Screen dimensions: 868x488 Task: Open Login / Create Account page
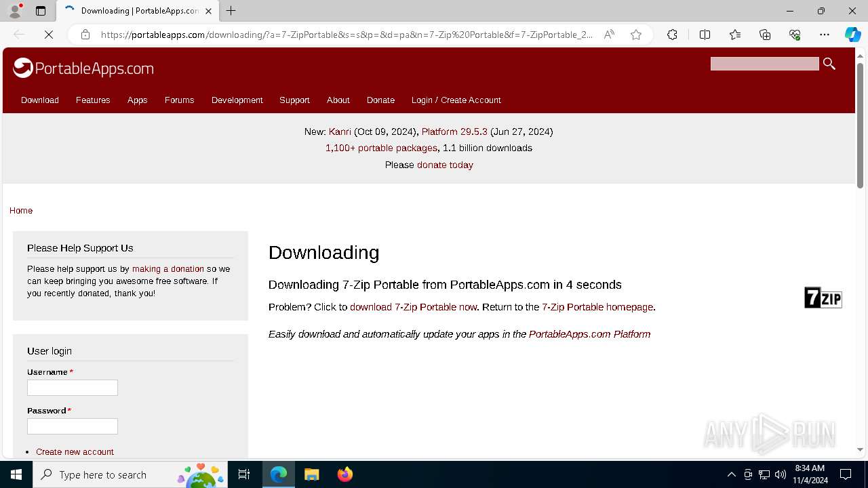coord(456,100)
